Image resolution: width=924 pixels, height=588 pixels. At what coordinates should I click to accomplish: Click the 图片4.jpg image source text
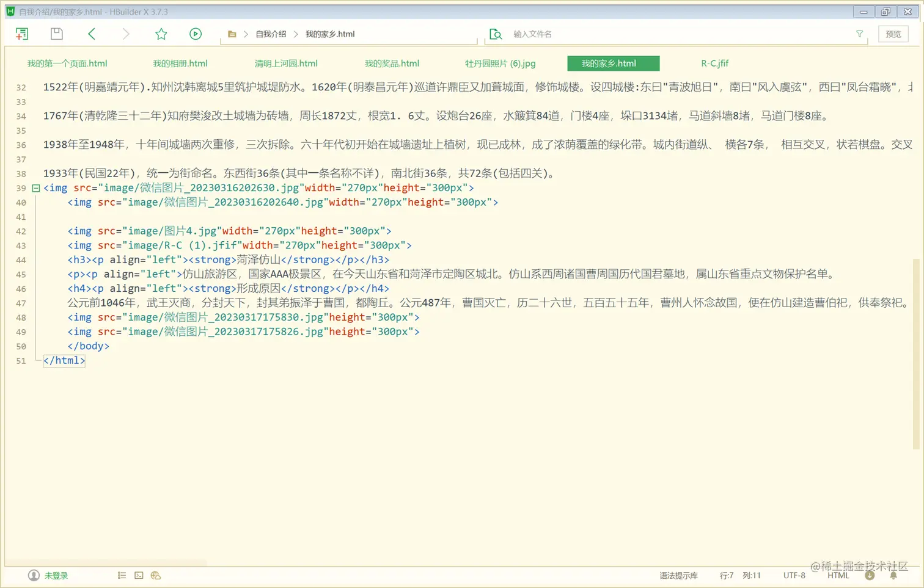click(172, 231)
